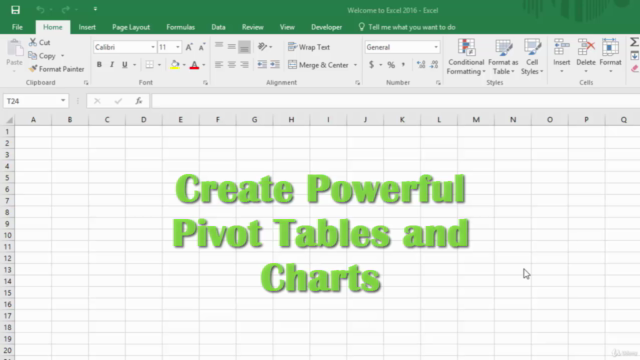Open the File tab

click(17, 27)
